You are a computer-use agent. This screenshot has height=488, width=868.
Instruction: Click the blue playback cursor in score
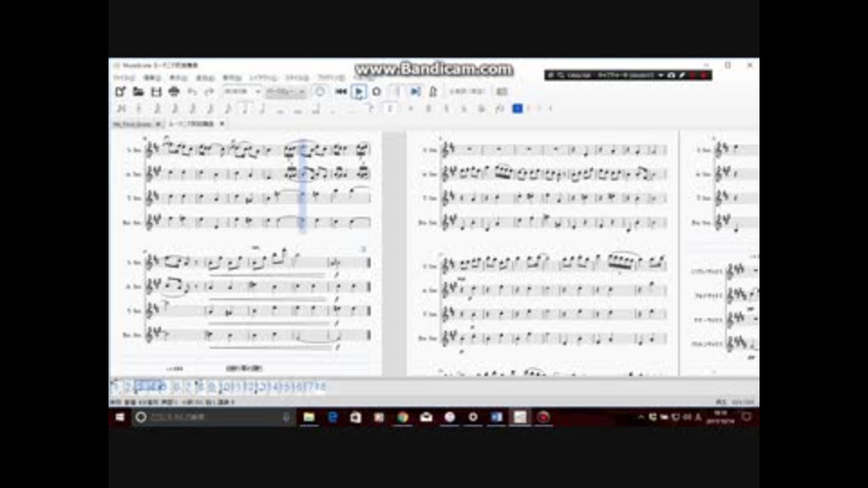click(302, 186)
